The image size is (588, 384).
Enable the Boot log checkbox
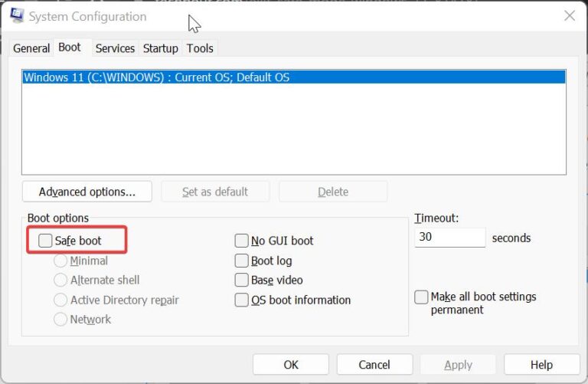241,261
